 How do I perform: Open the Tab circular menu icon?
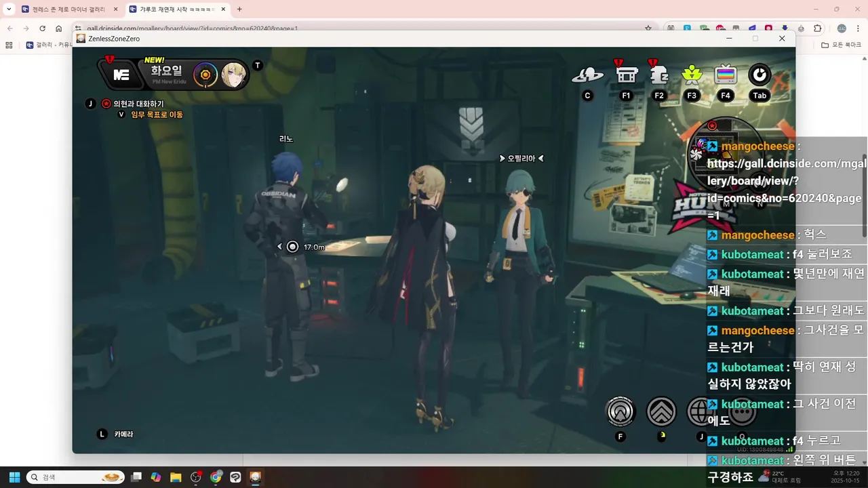tap(759, 75)
